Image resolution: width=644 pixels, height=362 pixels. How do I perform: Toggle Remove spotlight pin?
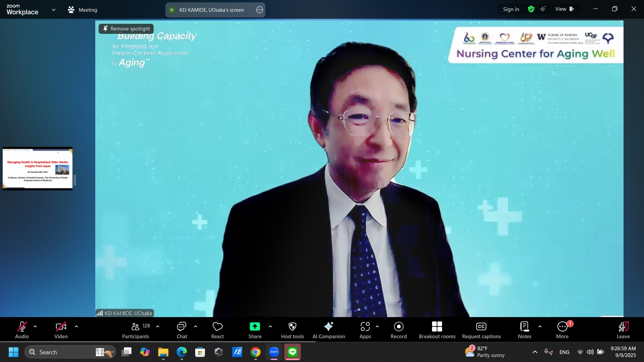pos(126,29)
